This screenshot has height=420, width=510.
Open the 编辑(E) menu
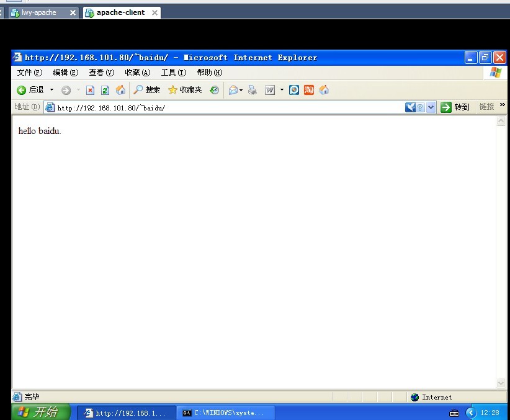pyautogui.click(x=66, y=73)
